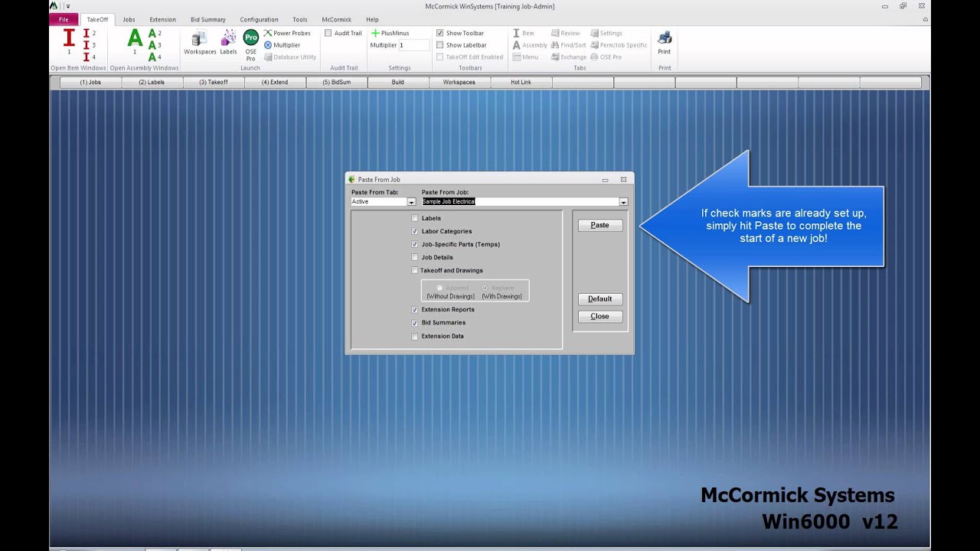Click the PlusMinus setting
The height and width of the screenshot is (551, 980).
tap(390, 34)
